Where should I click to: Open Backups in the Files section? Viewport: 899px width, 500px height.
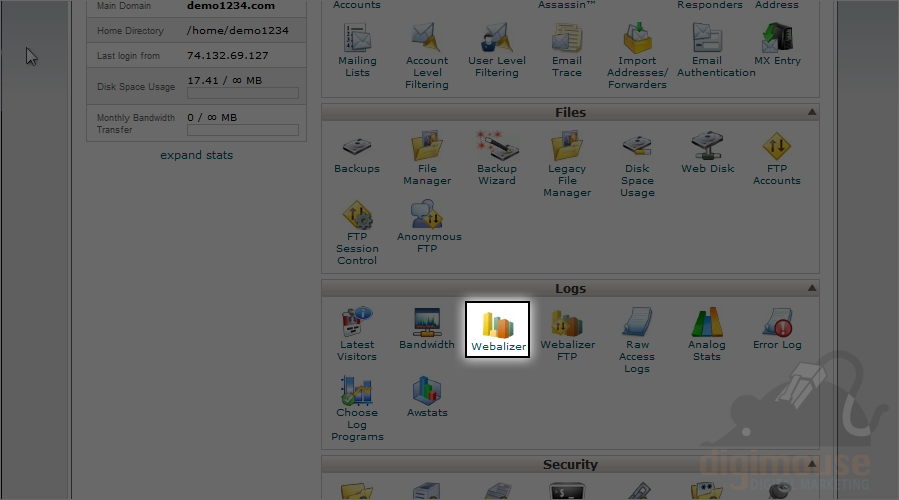tap(357, 153)
